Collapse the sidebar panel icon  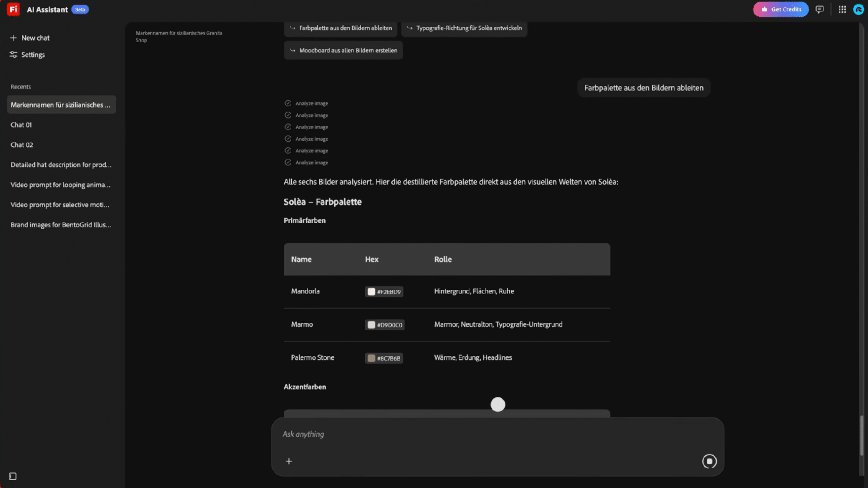pos(13,476)
